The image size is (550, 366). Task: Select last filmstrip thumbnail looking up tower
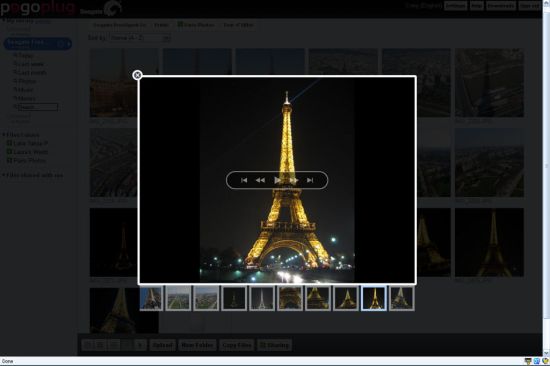point(401,298)
